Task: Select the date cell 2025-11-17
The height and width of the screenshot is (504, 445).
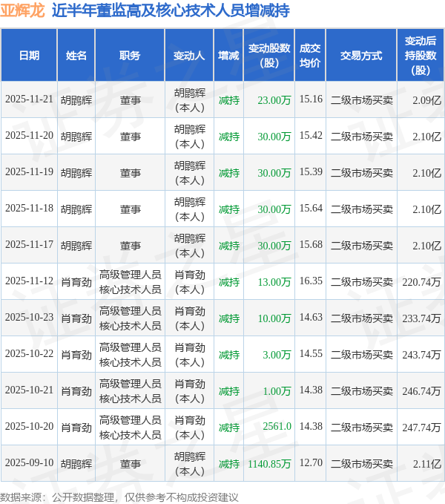Action: pyautogui.click(x=29, y=244)
